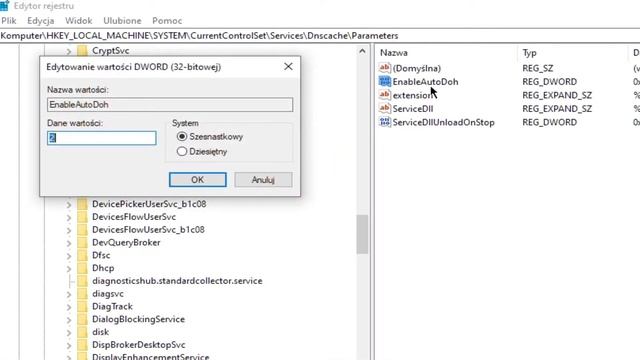Viewport: 640px width, 360px height.
Task: Select the ServiceDll value name
Action: click(413, 109)
